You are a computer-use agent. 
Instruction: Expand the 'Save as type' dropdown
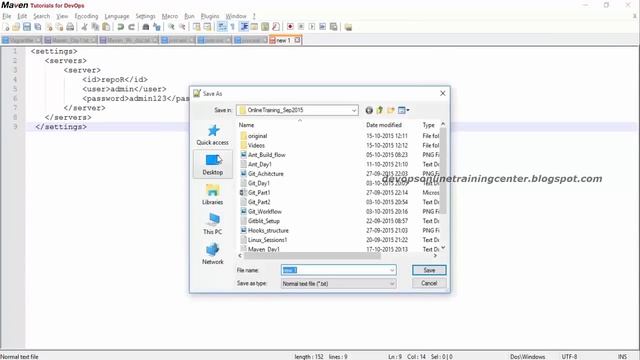coord(338,283)
